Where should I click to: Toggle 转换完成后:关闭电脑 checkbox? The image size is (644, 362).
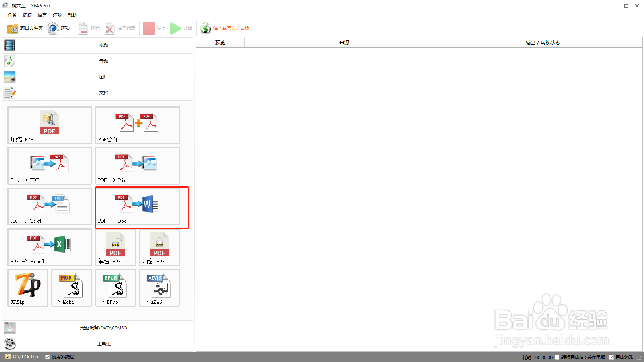(x=557, y=358)
